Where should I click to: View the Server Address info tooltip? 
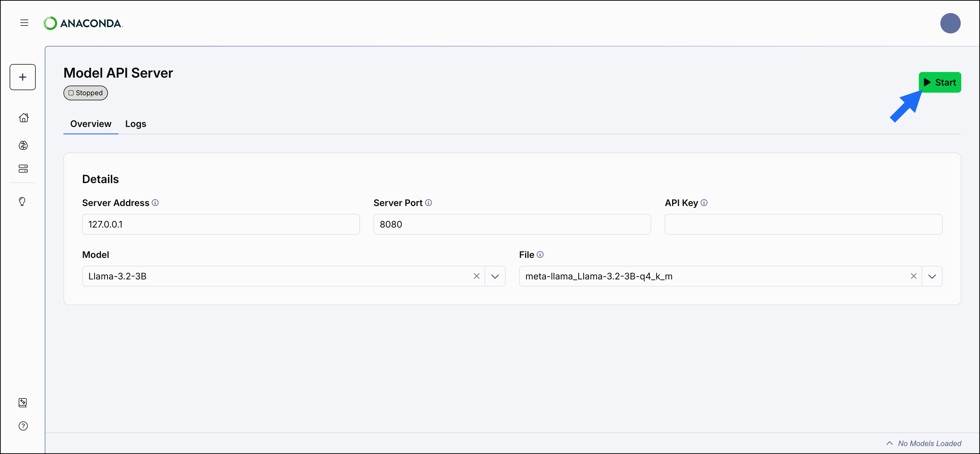[x=155, y=202]
